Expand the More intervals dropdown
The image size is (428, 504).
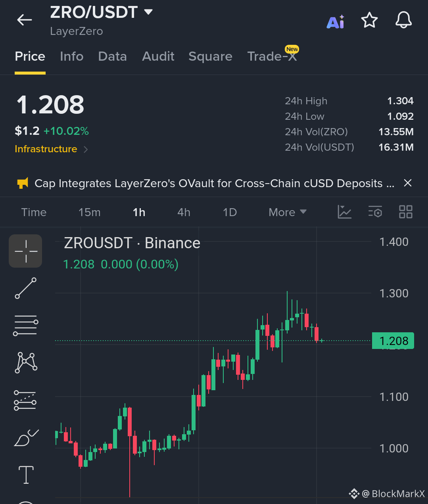tap(288, 212)
